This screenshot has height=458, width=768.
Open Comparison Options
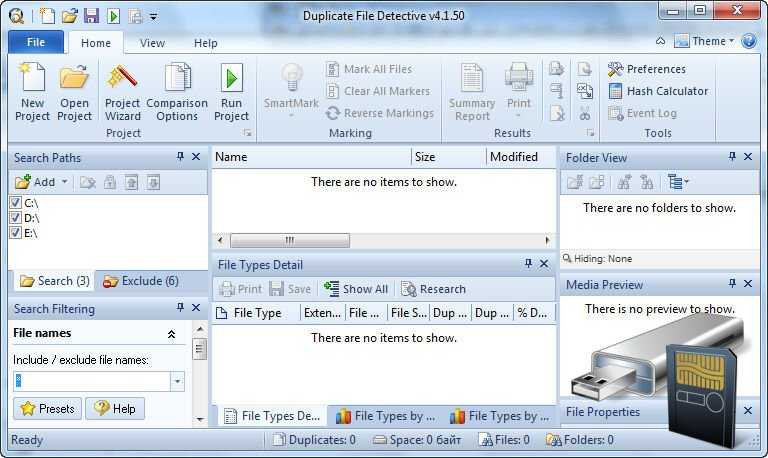177,92
